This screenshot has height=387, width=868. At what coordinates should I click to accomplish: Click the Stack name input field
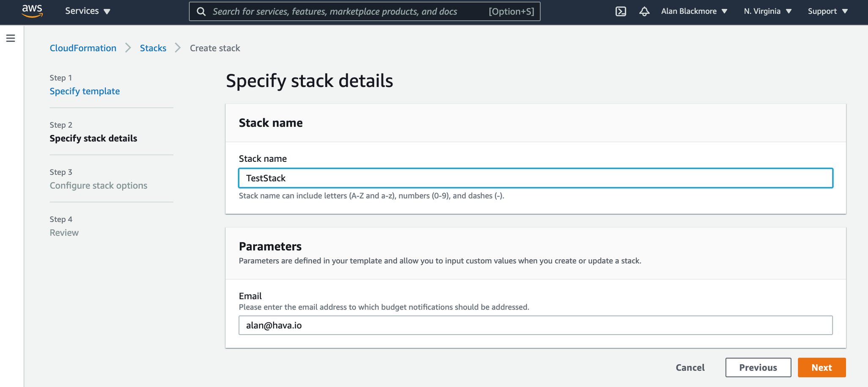535,178
